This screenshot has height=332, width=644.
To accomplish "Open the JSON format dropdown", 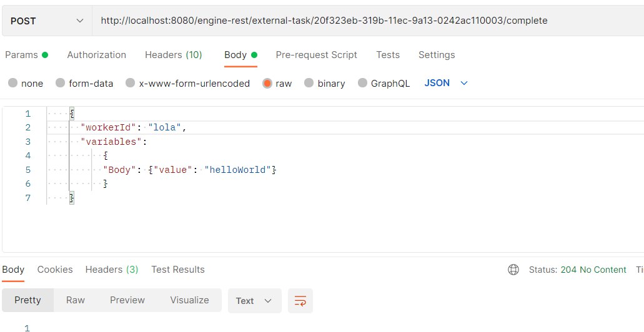I will (446, 83).
